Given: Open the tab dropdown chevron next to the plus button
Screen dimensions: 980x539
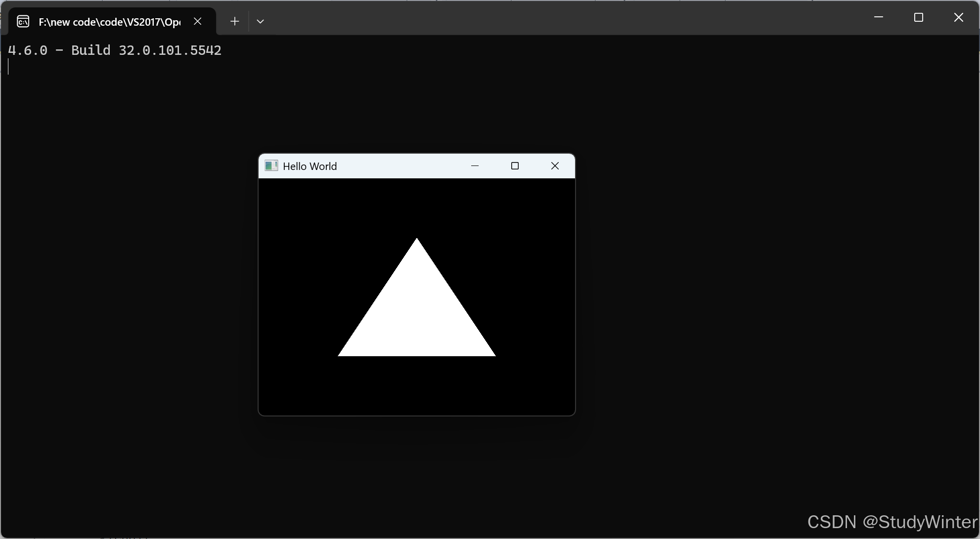Looking at the screenshot, I should (261, 21).
